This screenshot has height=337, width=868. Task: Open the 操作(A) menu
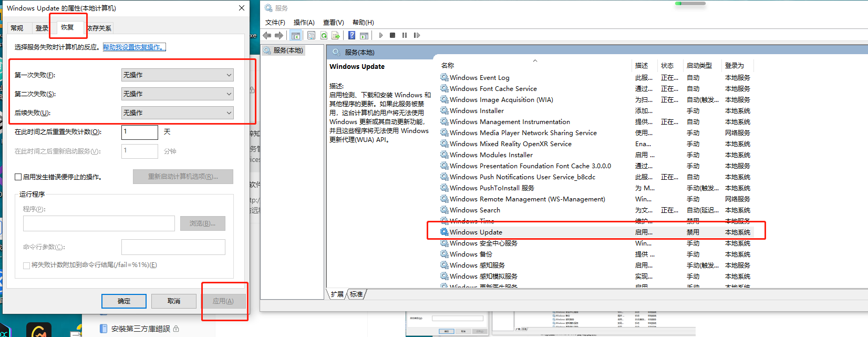pyautogui.click(x=304, y=22)
